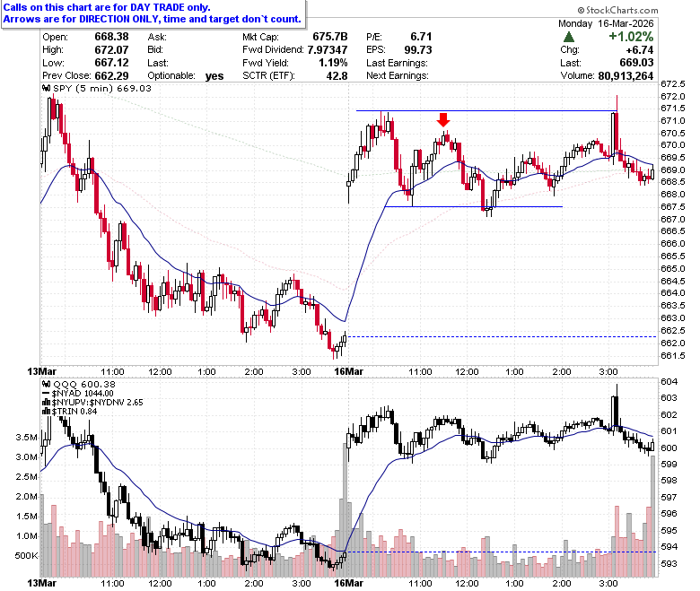Click the 13Mar date marker on lower axis

tap(41, 583)
